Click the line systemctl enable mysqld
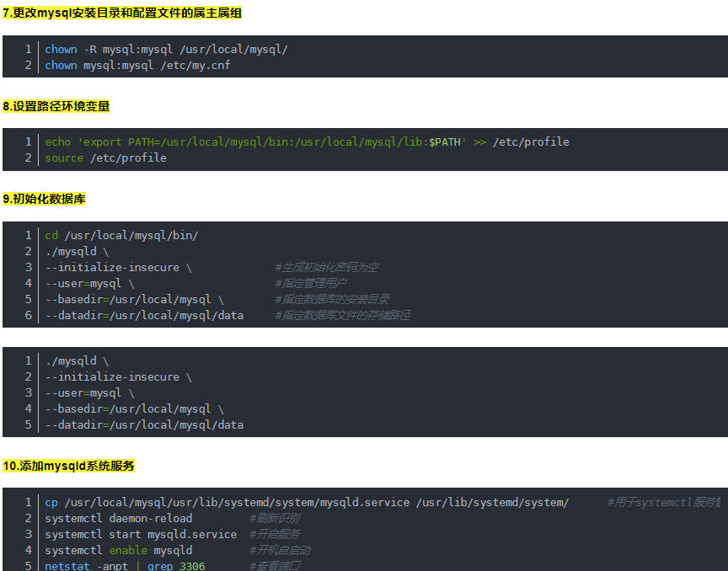 tap(119, 551)
